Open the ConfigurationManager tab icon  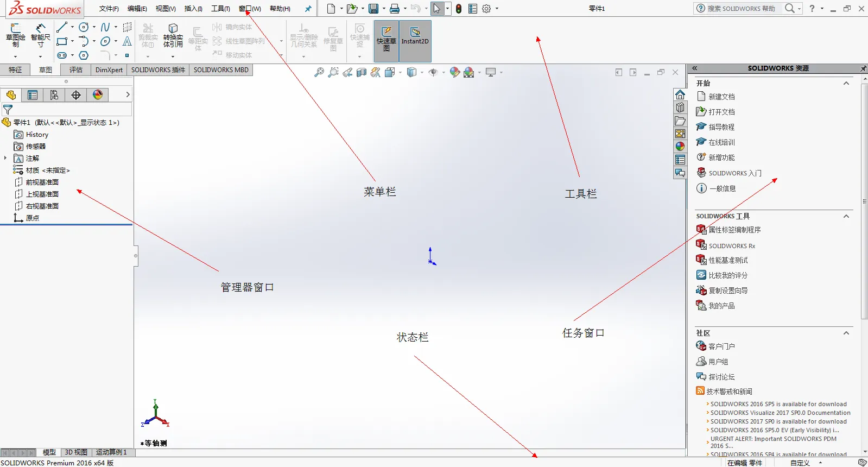pyautogui.click(x=54, y=95)
